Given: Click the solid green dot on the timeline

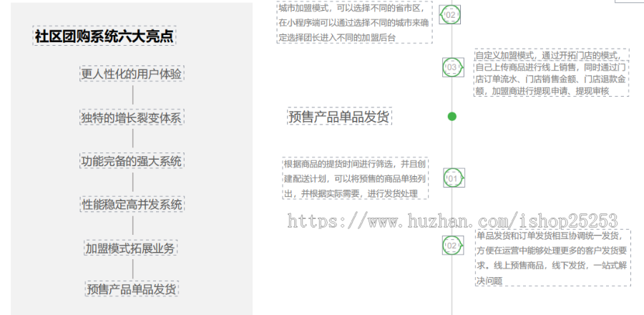Looking at the screenshot, I should click(452, 116).
